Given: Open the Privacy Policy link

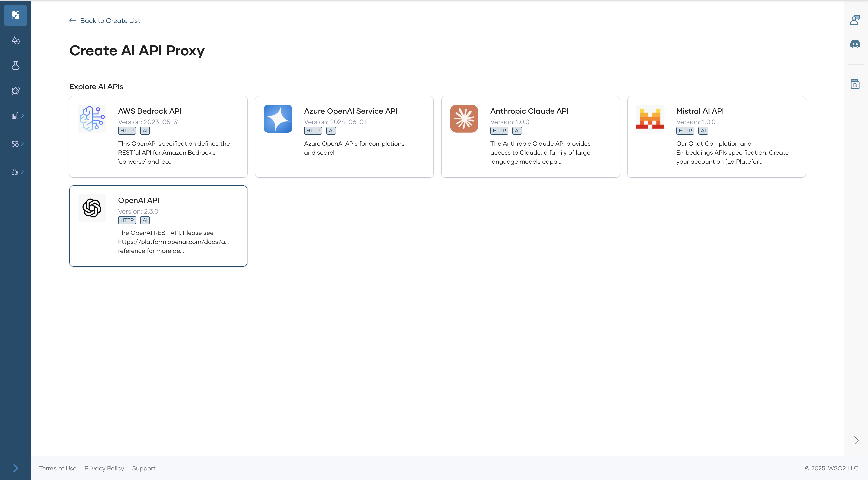Looking at the screenshot, I should (104, 468).
